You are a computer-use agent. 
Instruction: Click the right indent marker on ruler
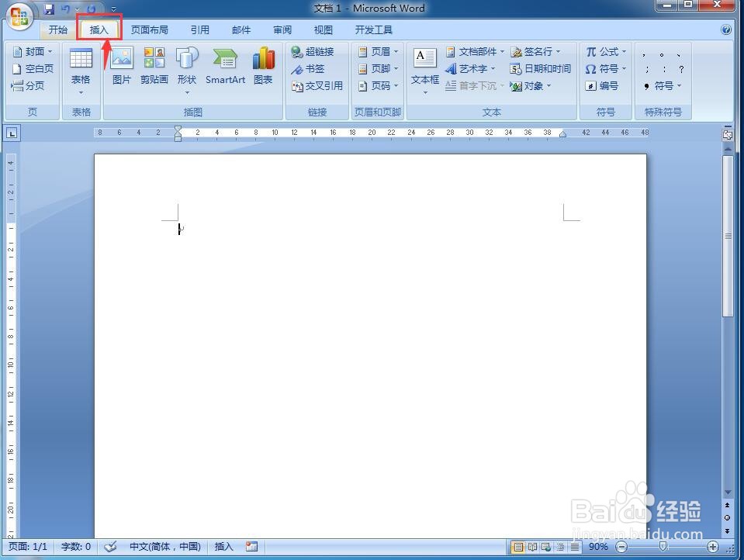562,134
